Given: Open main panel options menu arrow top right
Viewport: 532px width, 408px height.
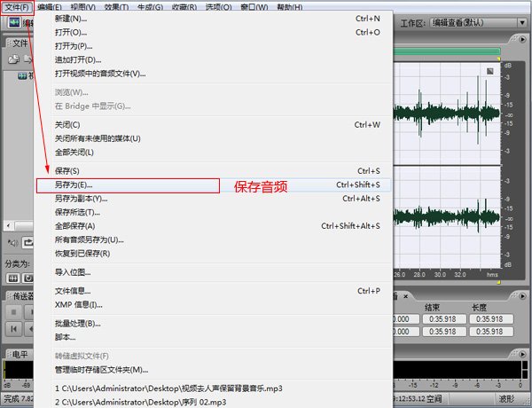Looking at the screenshot, I should coord(522,39).
